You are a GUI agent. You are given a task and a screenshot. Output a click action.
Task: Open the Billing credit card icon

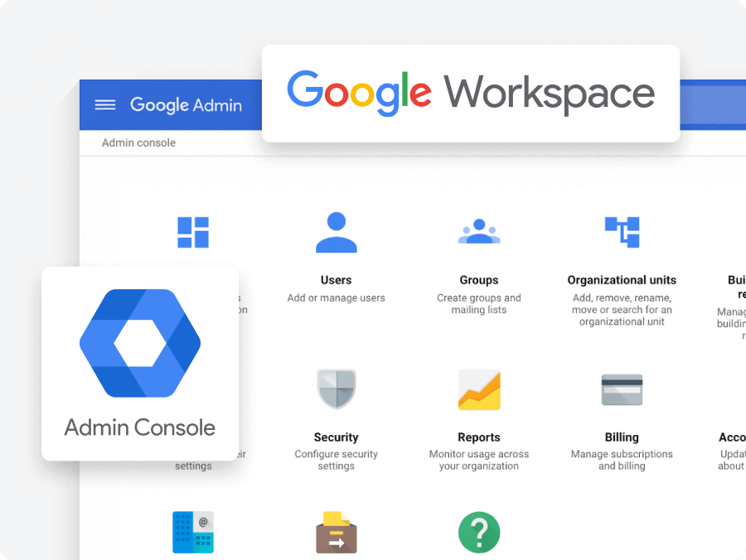click(x=622, y=390)
